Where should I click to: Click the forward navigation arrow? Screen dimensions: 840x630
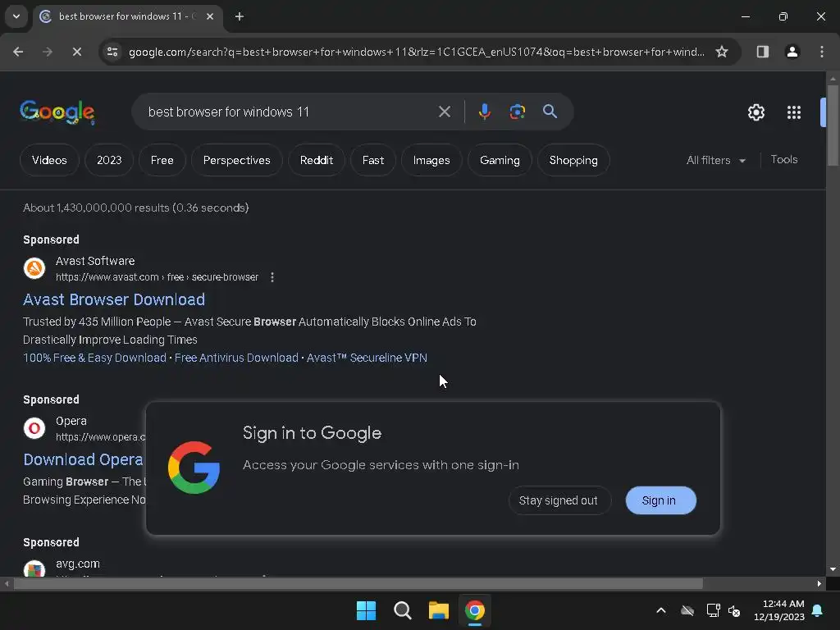click(48, 52)
